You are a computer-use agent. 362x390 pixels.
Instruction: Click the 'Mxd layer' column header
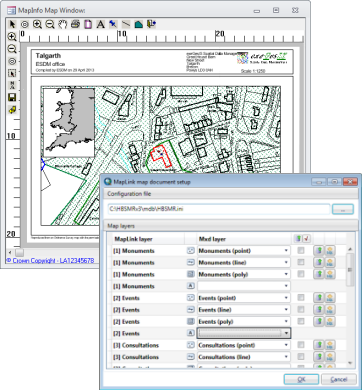(212, 239)
